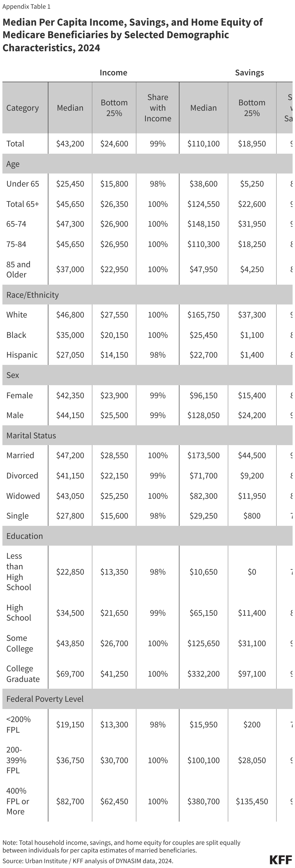Click the Hispanic row label
Screen dimensions: 295x868
click(22, 355)
